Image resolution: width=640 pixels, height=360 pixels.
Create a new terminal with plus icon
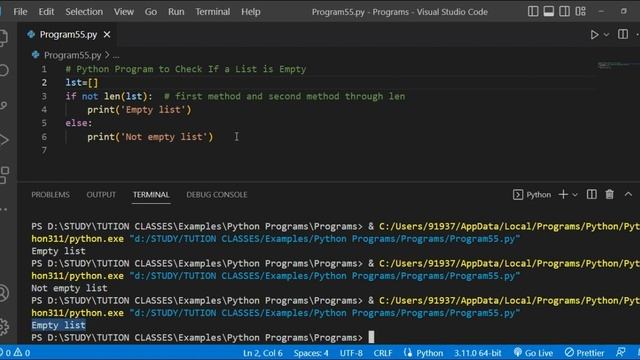tap(563, 194)
